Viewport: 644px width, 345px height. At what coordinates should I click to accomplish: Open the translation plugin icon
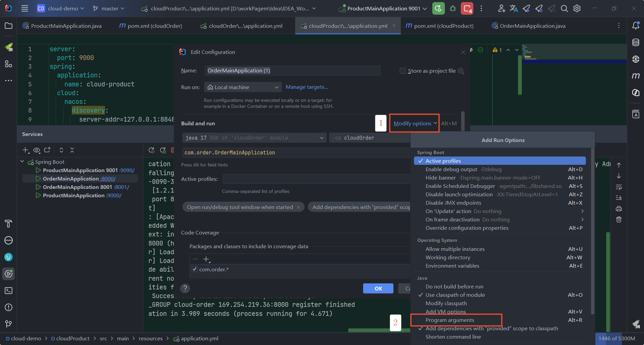514,8
